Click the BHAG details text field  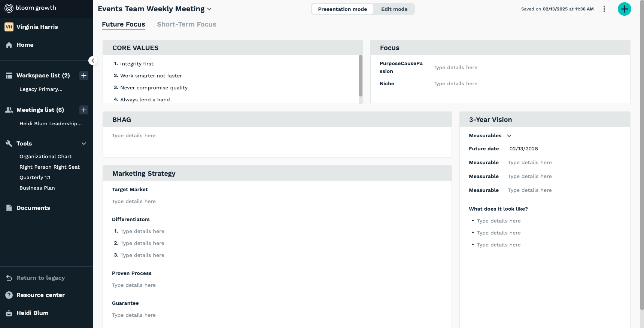click(277, 136)
